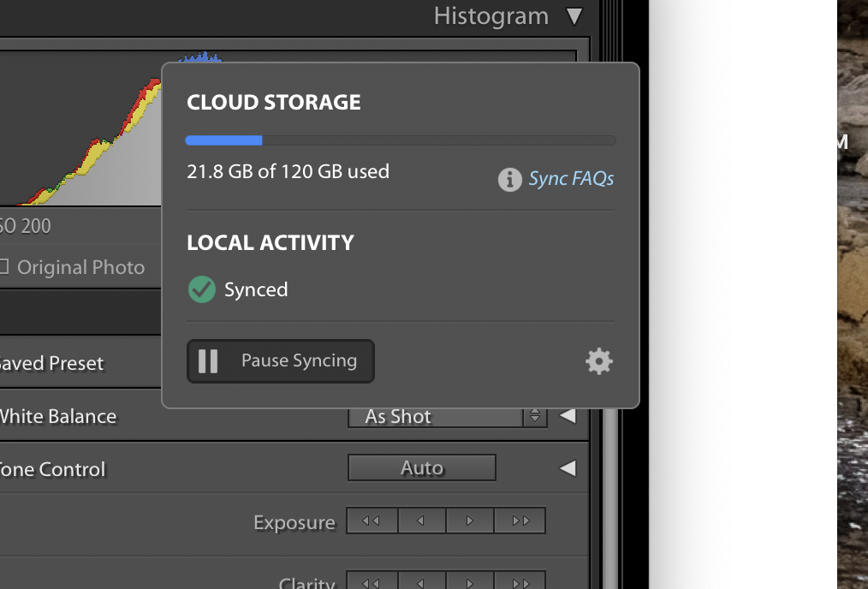Apply Auto tone control
The height and width of the screenshot is (589, 868).
[x=421, y=467]
